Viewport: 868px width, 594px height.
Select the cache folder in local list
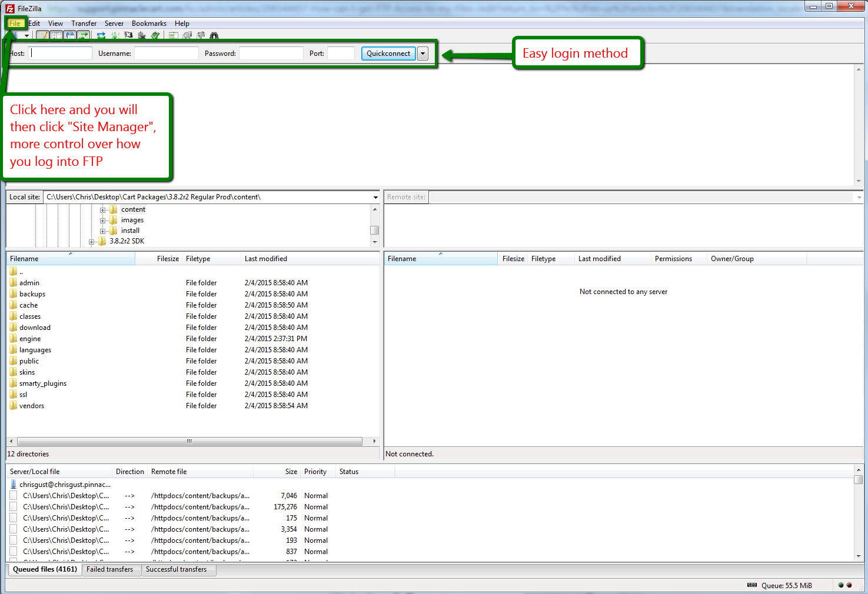pyautogui.click(x=28, y=305)
